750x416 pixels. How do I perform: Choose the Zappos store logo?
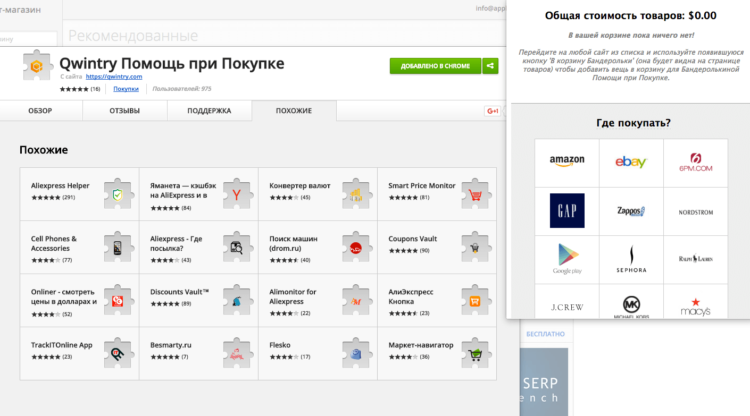631,211
